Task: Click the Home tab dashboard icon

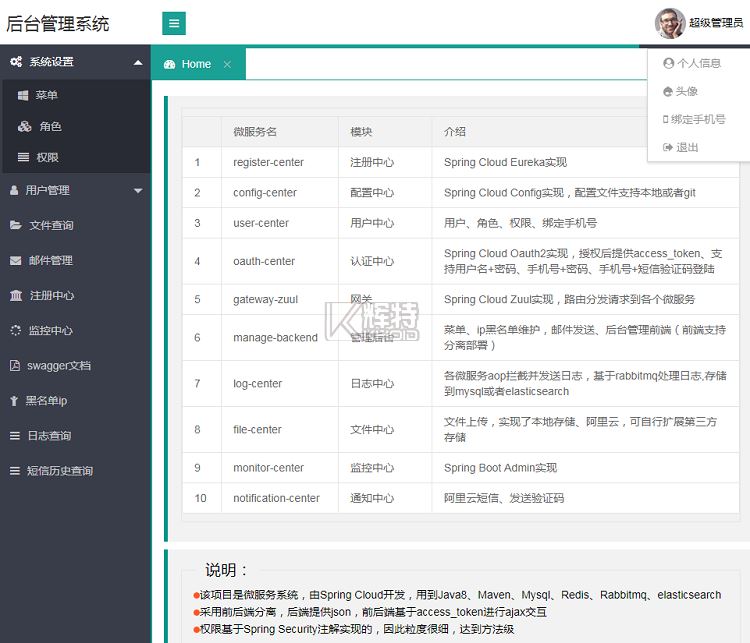Action: point(169,64)
